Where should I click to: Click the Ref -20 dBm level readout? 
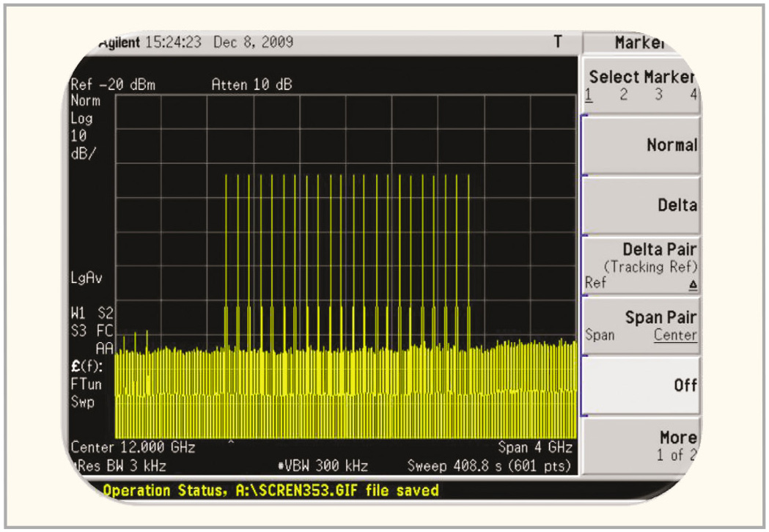click(x=113, y=86)
